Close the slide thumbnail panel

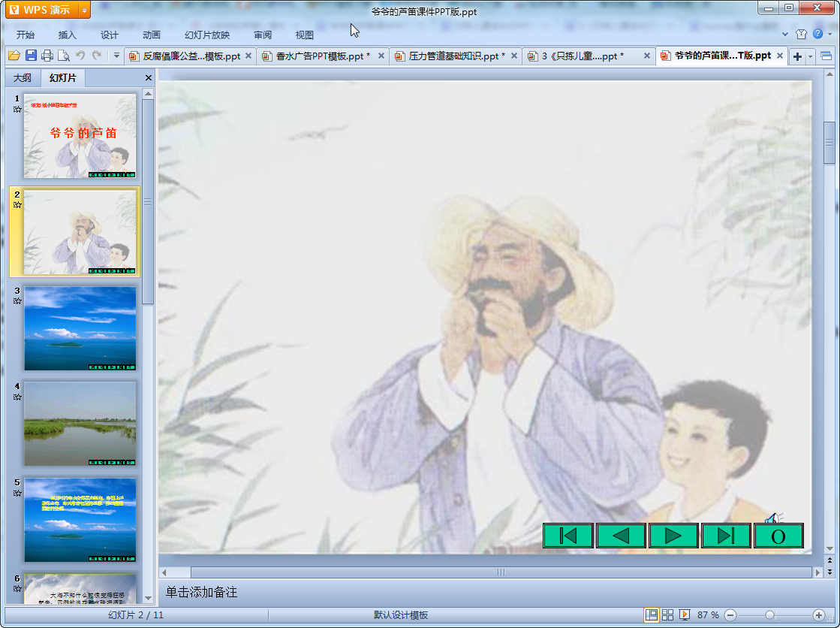(149, 78)
